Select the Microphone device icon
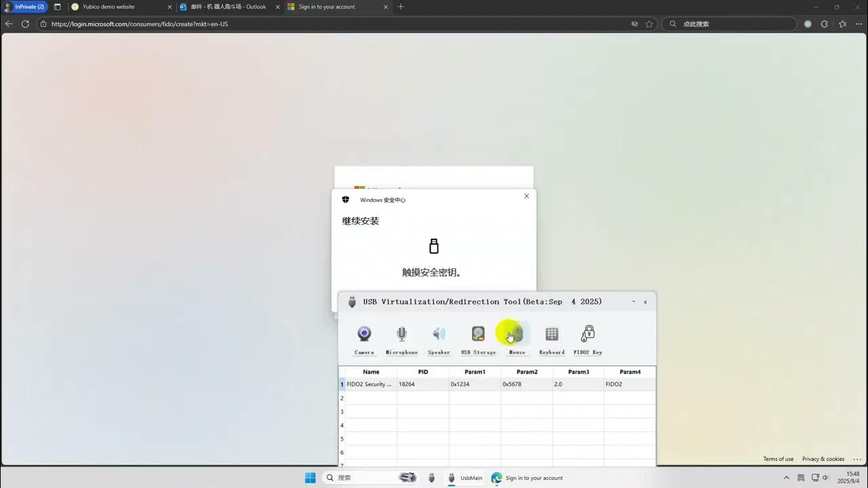 pyautogui.click(x=401, y=335)
